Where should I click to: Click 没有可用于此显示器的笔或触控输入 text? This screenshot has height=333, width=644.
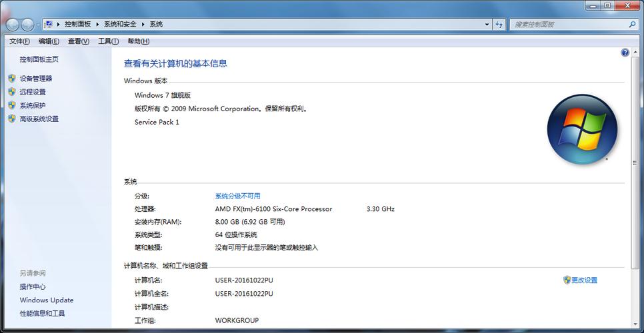click(x=267, y=248)
